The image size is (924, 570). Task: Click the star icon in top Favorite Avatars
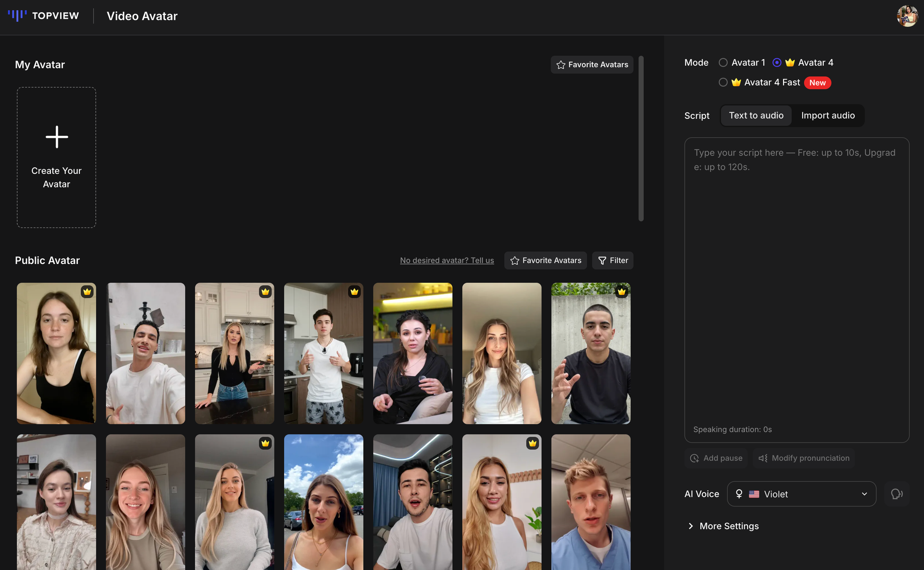561,65
